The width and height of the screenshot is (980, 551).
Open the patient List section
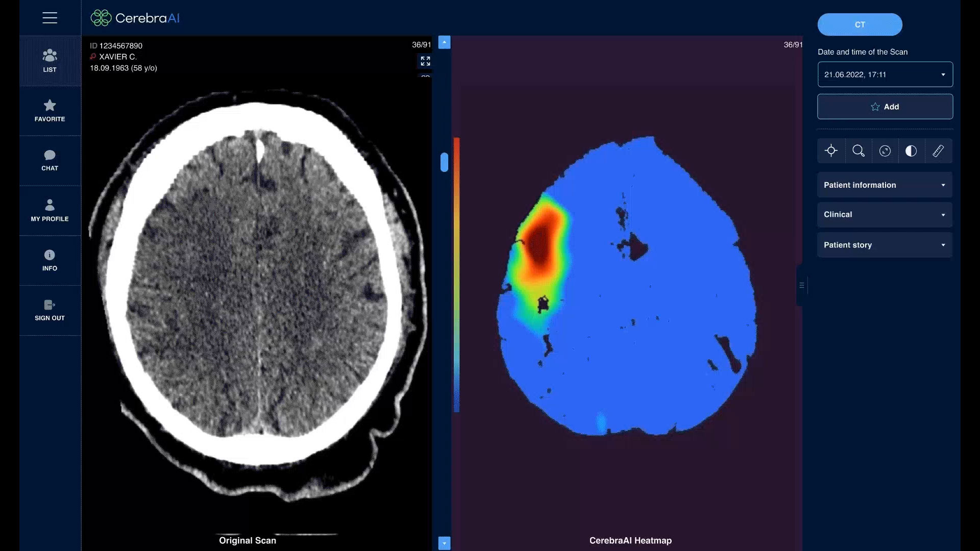50,61
